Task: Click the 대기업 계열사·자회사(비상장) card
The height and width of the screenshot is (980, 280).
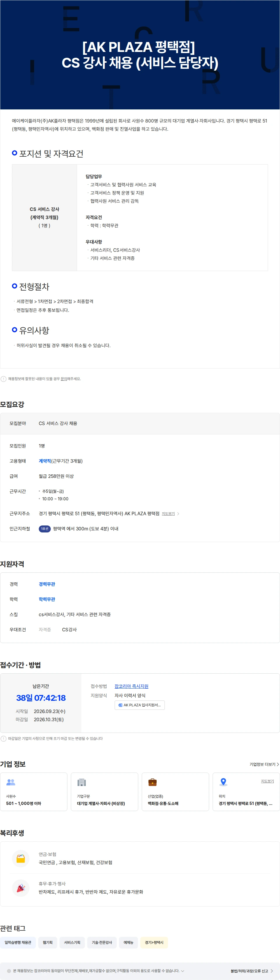Action: click(104, 792)
